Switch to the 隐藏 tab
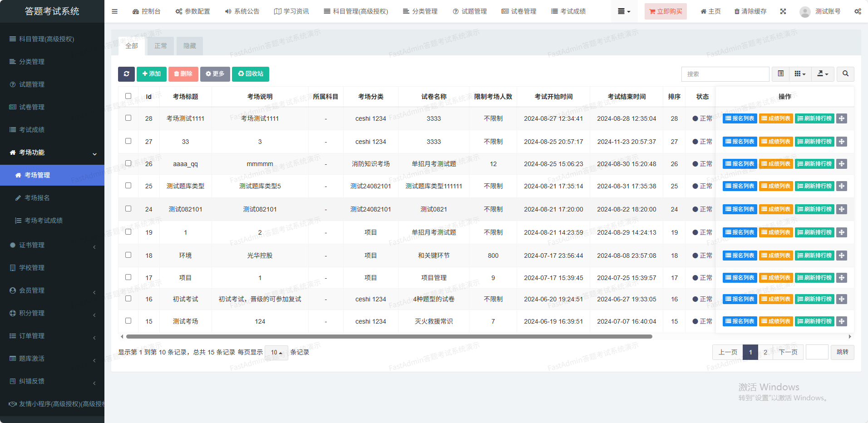 tap(190, 46)
